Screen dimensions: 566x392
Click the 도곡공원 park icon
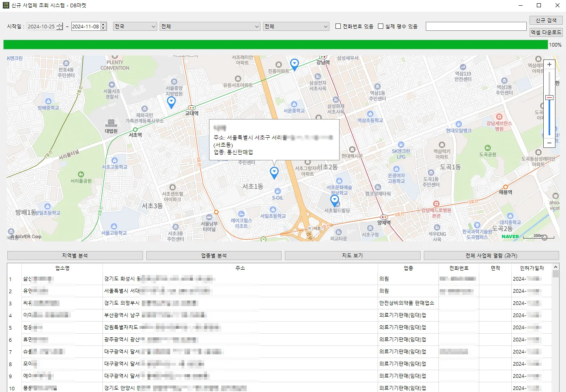[488, 148]
